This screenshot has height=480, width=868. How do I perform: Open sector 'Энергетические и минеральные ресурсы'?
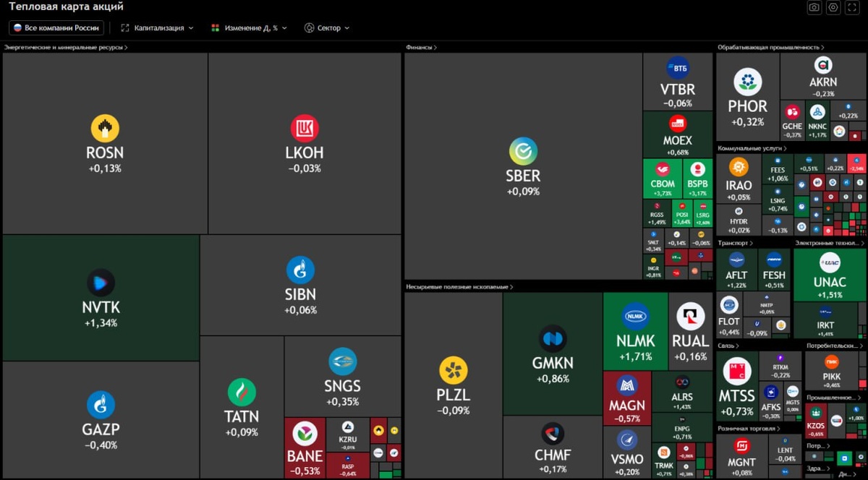(66, 47)
